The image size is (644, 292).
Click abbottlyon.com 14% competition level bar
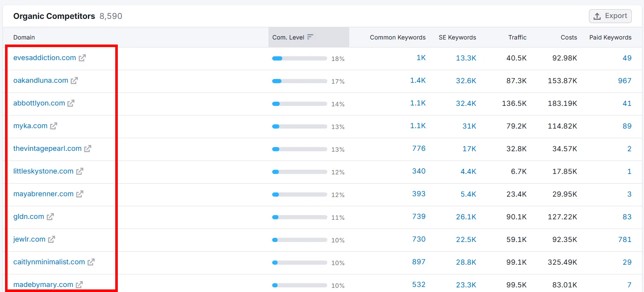coord(299,104)
